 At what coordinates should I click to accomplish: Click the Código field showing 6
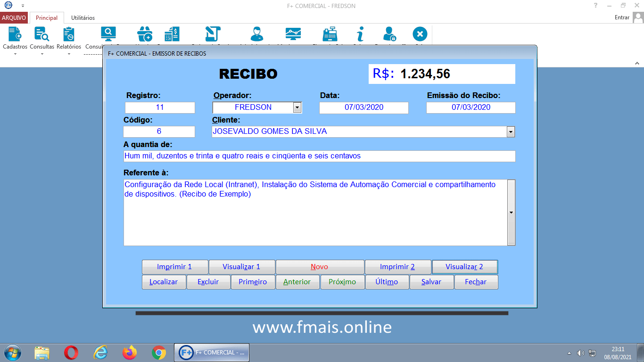[159, 132]
